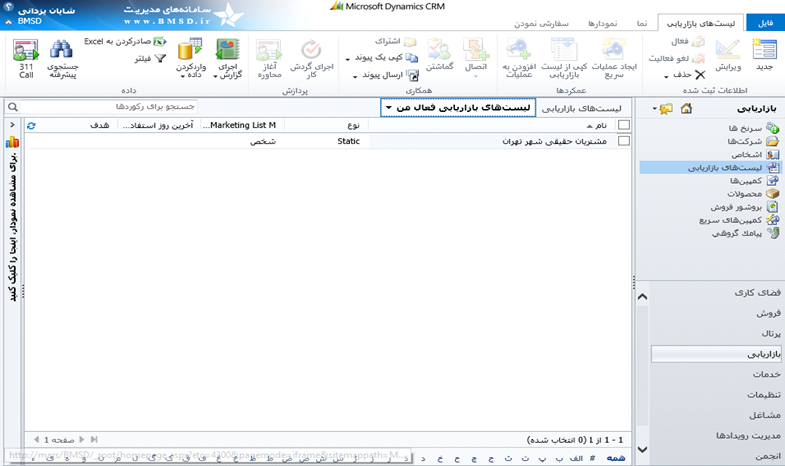Click the home icon in navigation pane
Image resolution: width=785 pixels, height=466 pixels.
click(x=686, y=109)
